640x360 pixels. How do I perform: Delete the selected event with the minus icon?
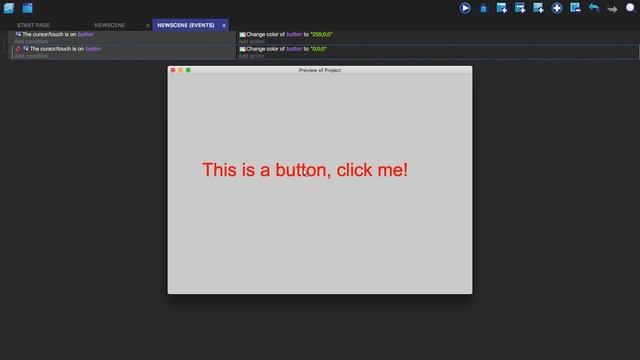576,8
